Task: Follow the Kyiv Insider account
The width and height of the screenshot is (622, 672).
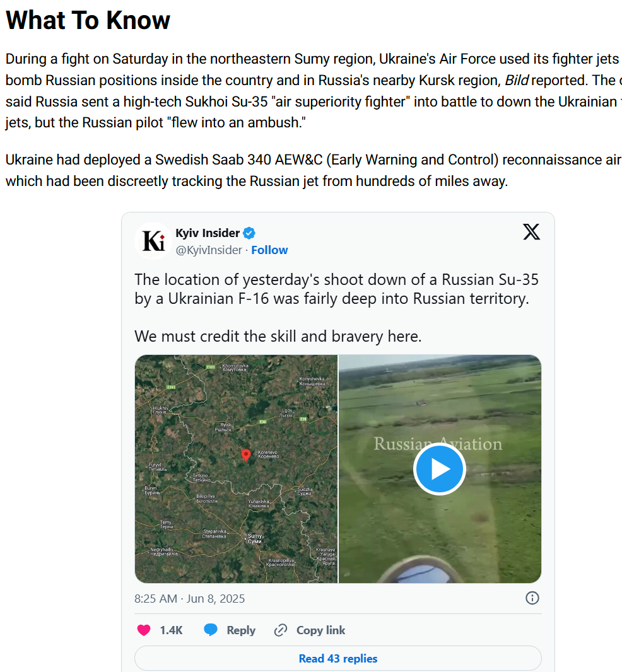Action: (269, 250)
